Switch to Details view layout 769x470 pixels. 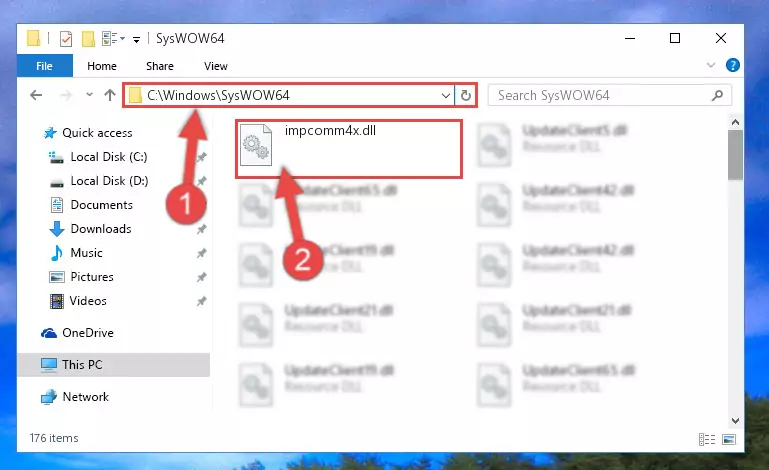tap(707, 439)
